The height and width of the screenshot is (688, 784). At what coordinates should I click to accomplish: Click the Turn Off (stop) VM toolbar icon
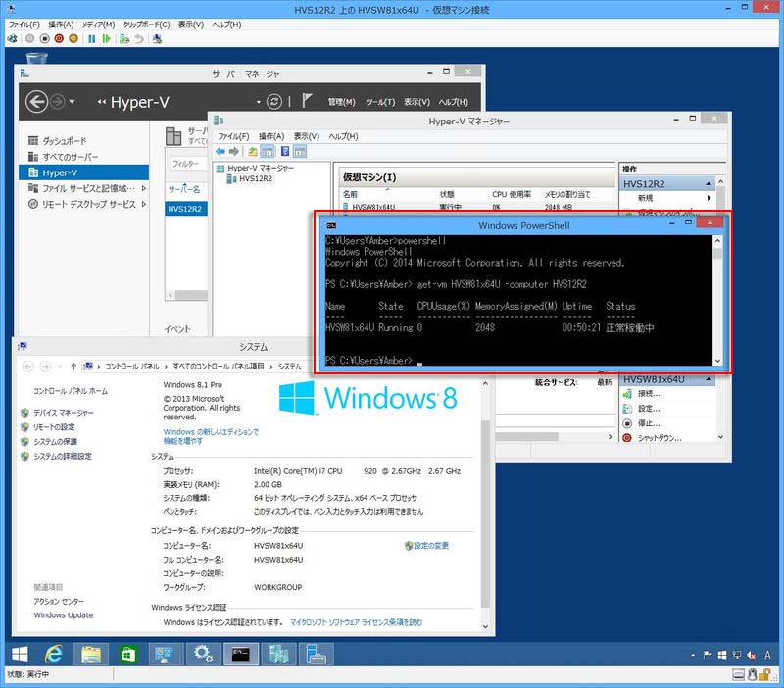tap(44, 38)
